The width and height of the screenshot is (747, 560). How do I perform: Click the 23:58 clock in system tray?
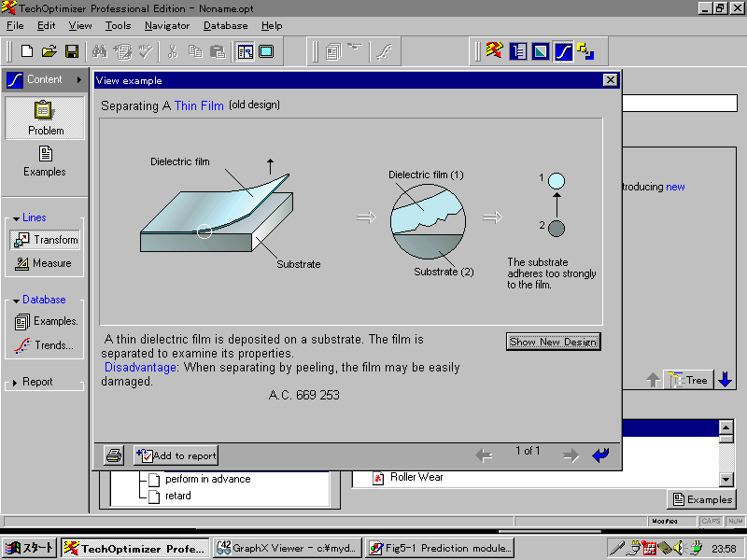click(x=724, y=549)
